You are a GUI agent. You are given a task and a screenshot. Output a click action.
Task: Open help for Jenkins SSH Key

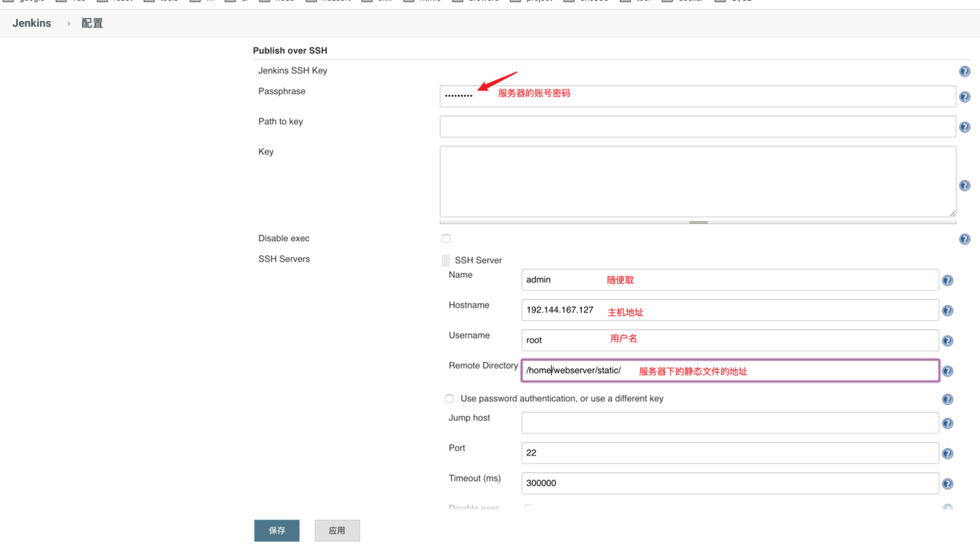click(x=964, y=70)
